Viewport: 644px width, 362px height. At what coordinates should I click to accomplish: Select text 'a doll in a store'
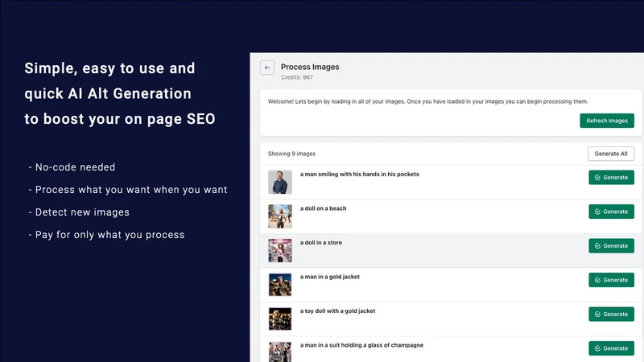click(320, 243)
